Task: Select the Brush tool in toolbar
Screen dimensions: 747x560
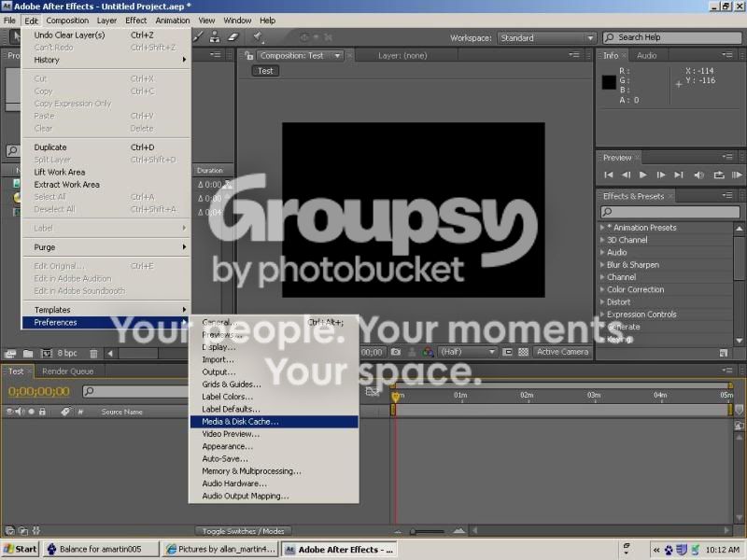Action: pyautogui.click(x=199, y=36)
